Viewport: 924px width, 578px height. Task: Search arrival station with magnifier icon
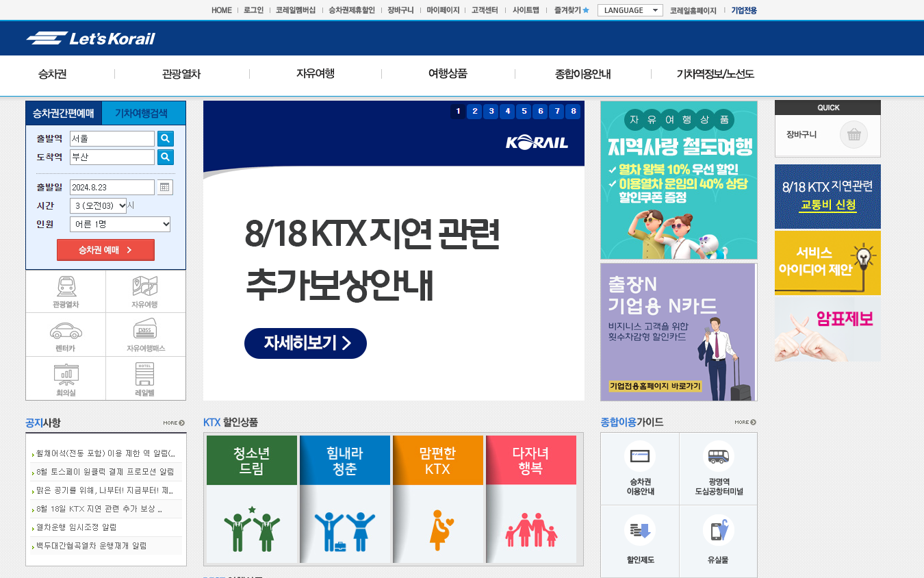click(x=166, y=158)
